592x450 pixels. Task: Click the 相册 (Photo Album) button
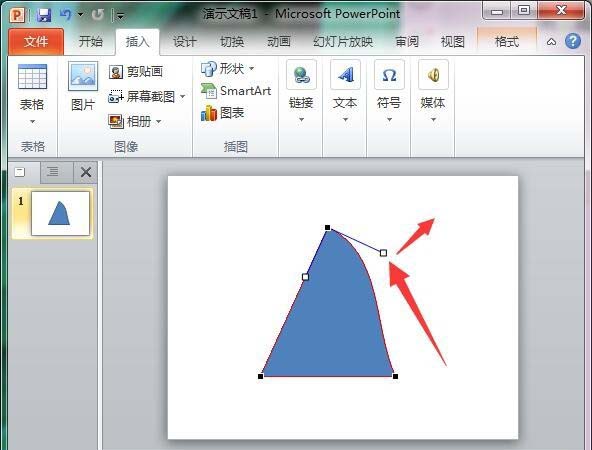pos(130,122)
